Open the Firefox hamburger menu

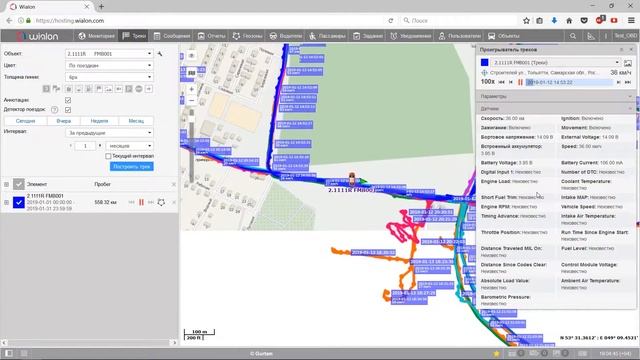tap(631, 20)
